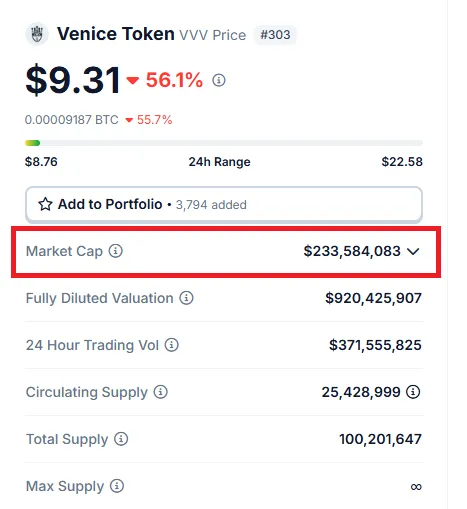Viewport: 467px width, 509px height.
Task: Click Fully Diluted Valuation info icon
Action: tap(186, 298)
